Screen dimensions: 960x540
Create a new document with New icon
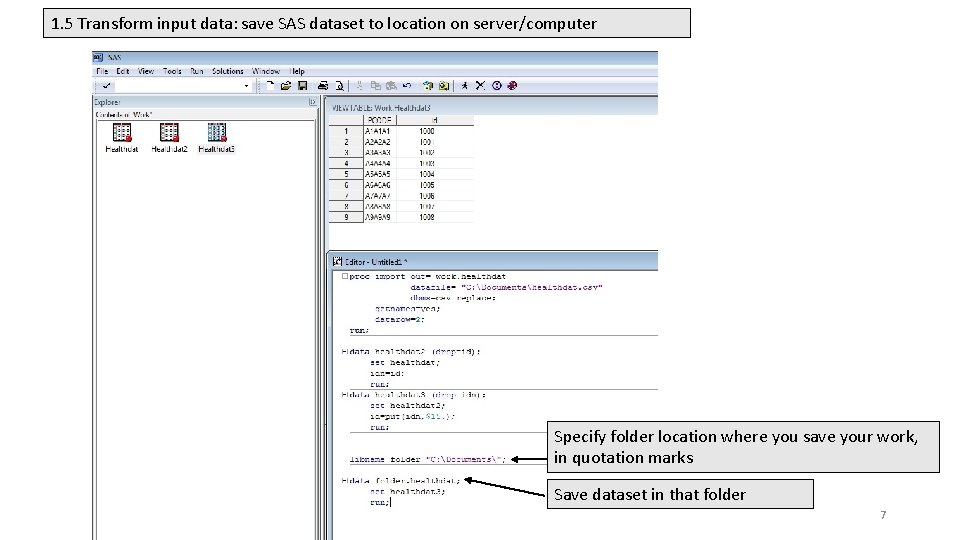click(270, 86)
